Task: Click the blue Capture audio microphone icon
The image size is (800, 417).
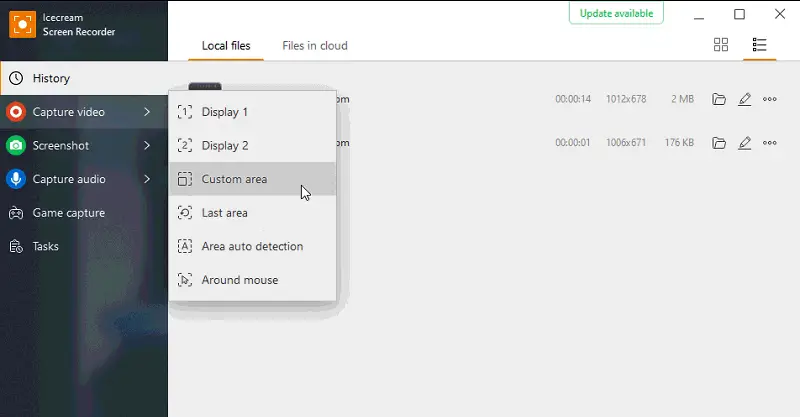Action: pos(16,179)
